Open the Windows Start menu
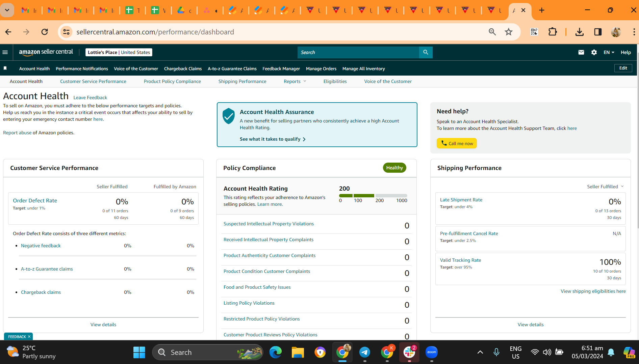This screenshot has height=364, width=639. tap(139, 352)
